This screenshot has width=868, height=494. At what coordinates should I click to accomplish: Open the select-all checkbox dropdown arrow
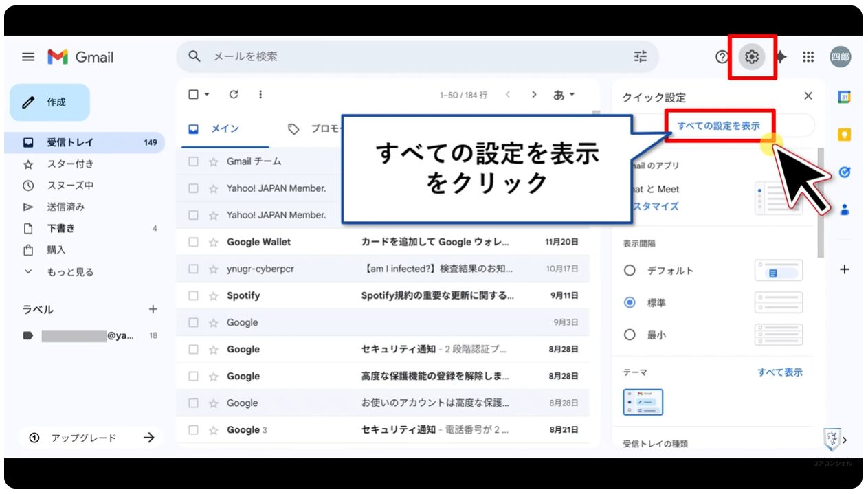pos(207,95)
